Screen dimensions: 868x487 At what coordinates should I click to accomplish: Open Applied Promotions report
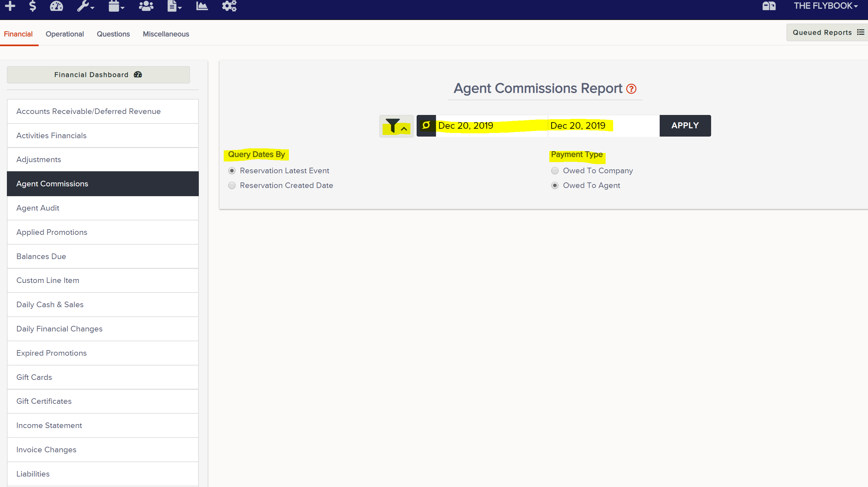(103, 232)
